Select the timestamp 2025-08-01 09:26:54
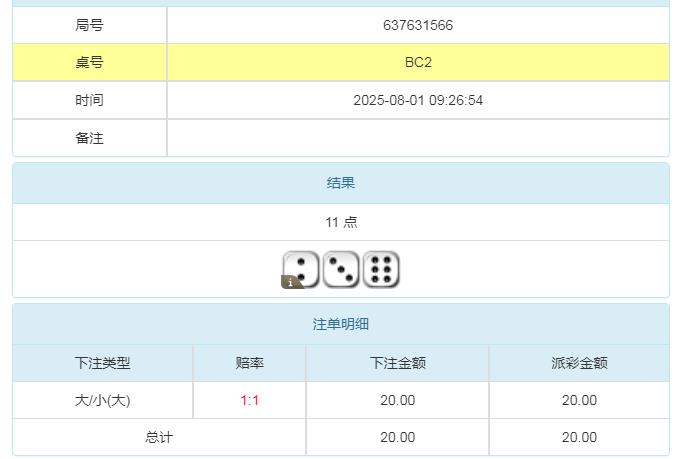 point(417,100)
